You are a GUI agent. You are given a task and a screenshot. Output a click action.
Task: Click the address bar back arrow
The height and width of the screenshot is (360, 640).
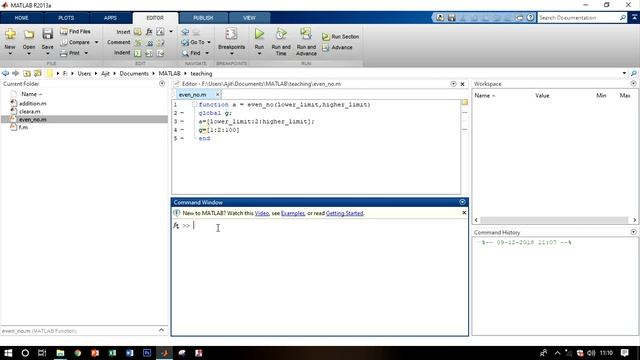(5, 73)
